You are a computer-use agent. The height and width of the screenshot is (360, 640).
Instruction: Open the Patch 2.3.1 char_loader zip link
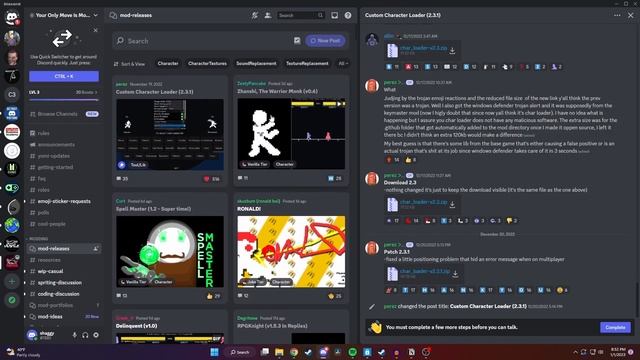tap(425, 271)
